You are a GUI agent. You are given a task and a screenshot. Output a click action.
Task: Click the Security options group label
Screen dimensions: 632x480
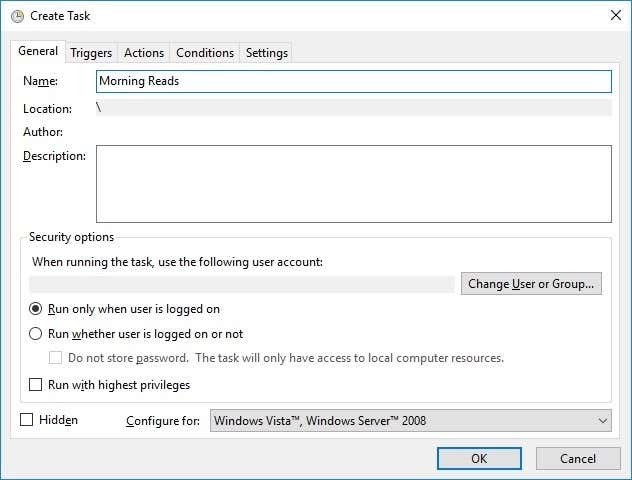(x=71, y=237)
